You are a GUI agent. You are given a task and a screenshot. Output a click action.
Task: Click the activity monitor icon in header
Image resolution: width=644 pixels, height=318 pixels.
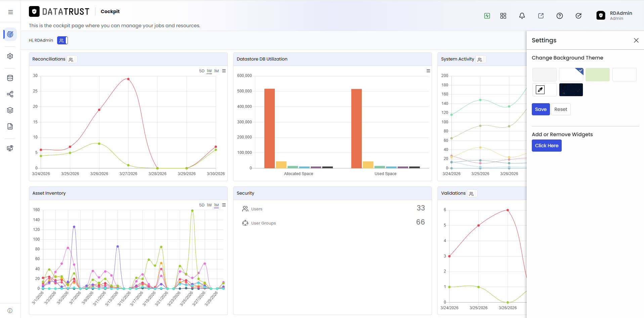coord(487,16)
